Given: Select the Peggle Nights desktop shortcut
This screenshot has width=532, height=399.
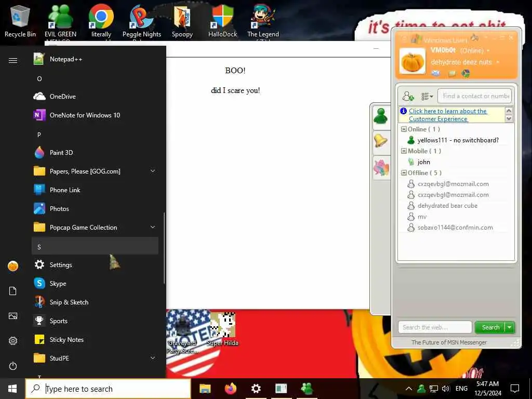Looking at the screenshot, I should (141, 22).
